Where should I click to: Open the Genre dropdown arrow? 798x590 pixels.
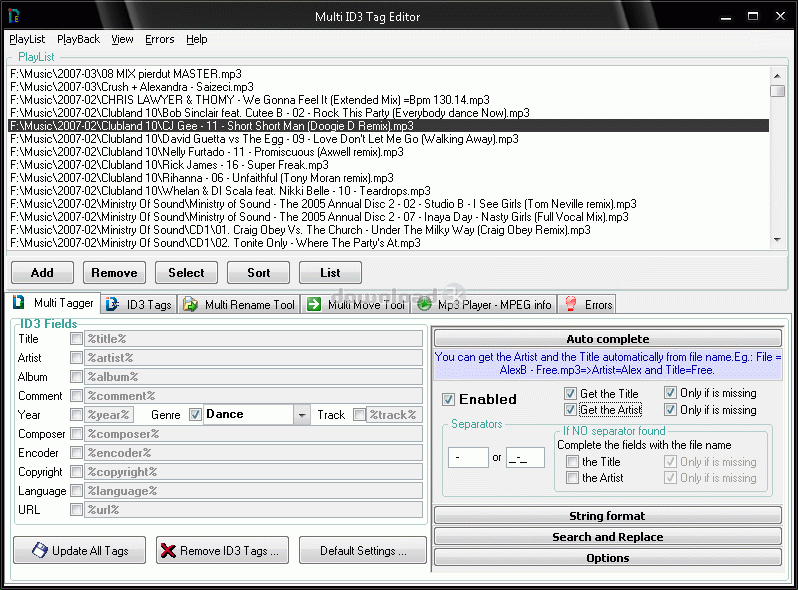coord(302,414)
